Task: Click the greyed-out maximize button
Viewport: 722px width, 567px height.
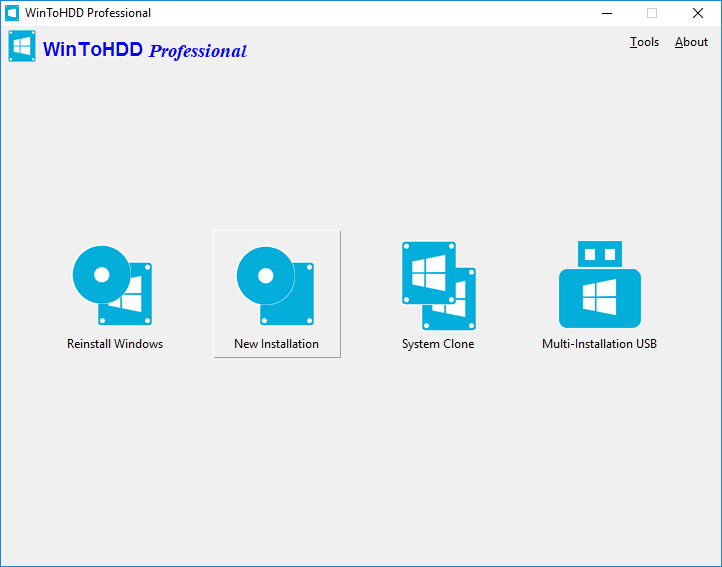Action: (652, 13)
